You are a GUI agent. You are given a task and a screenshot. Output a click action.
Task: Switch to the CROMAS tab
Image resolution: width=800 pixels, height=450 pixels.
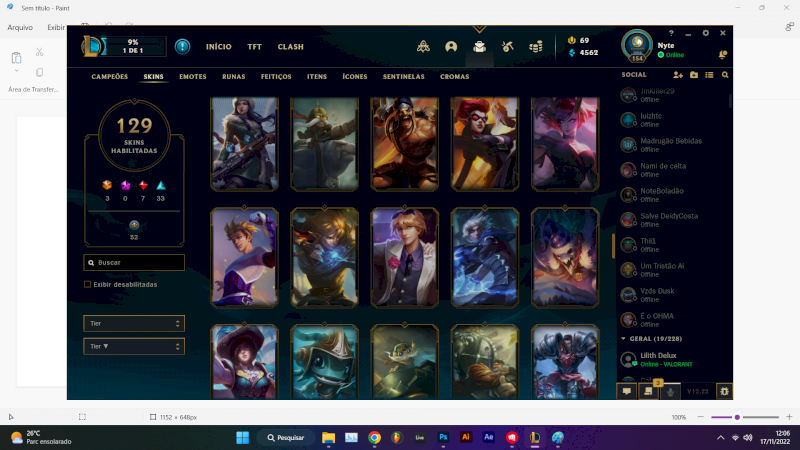pyautogui.click(x=455, y=77)
